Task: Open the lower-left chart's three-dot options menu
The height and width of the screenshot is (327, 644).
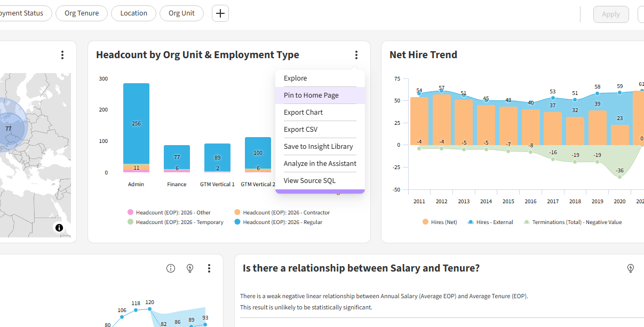Action: point(209,268)
